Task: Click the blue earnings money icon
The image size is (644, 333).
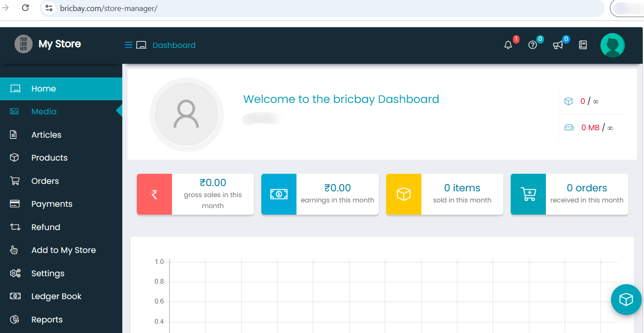Action: tap(279, 194)
